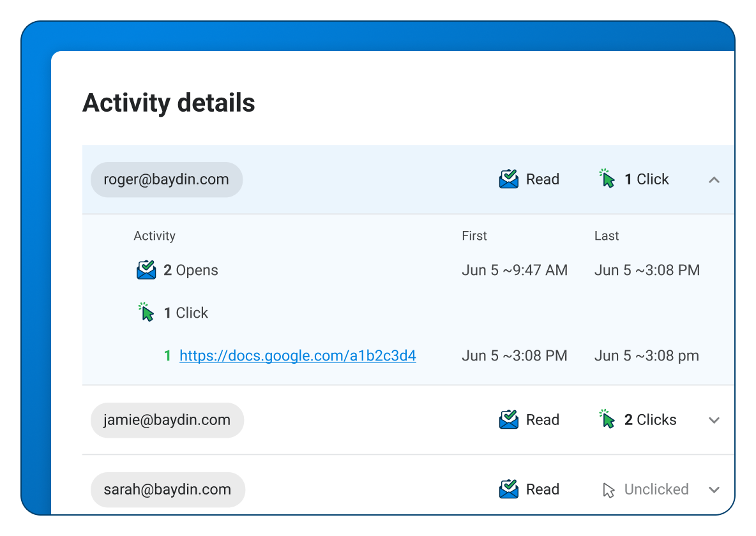Viewport: 756px width, 536px height.
Task: Click the 2 Clicks label for jamie
Action: point(650,420)
